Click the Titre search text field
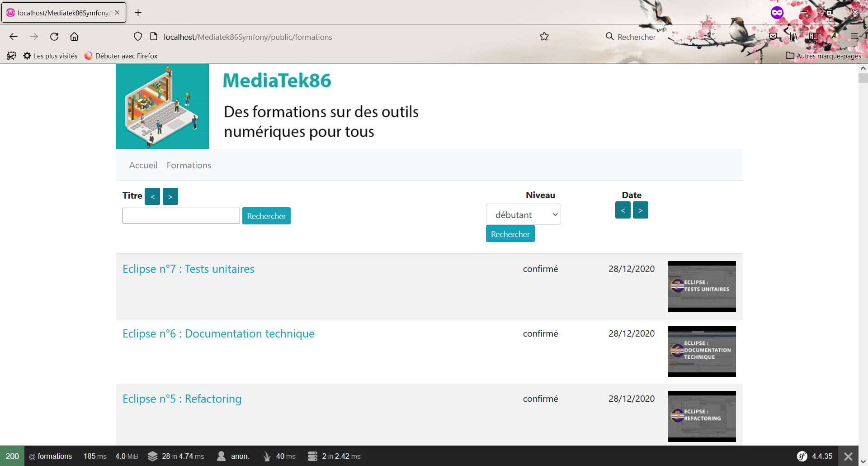Viewport: 868px width, 466px height. 181,216
